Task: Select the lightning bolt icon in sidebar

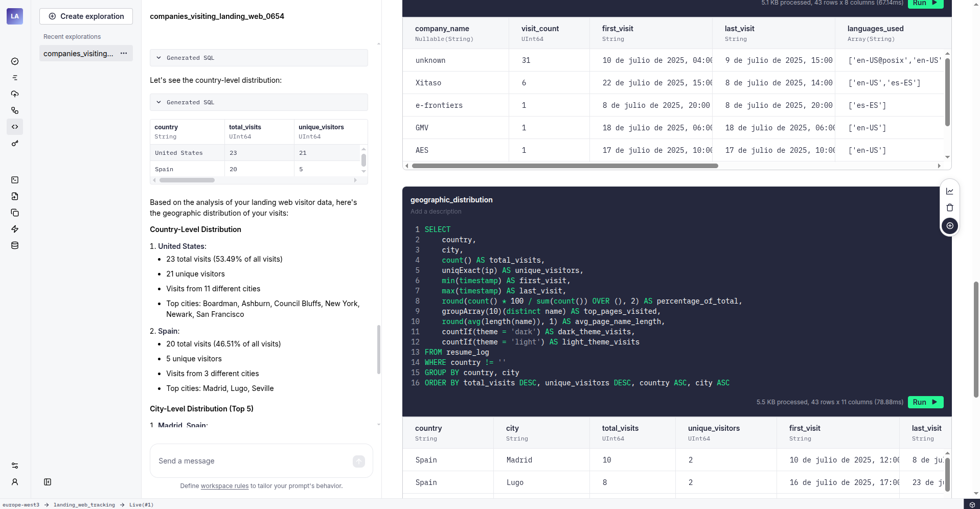Action: (15, 229)
